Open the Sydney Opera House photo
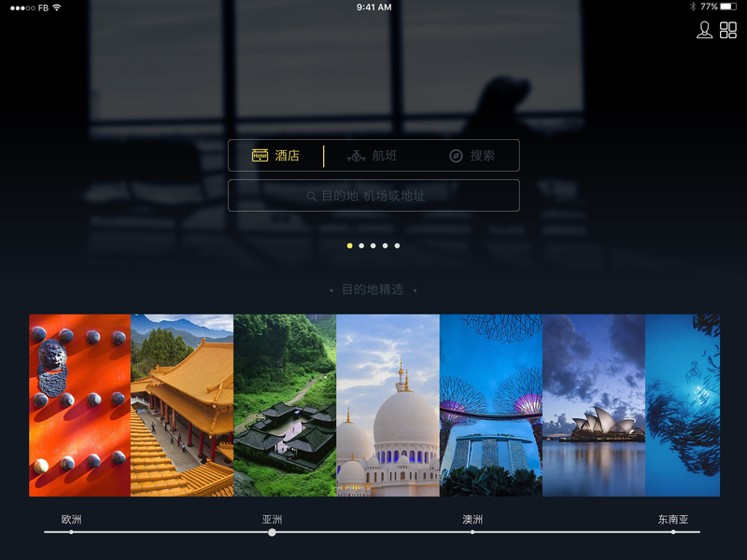747x560 pixels. point(594,405)
